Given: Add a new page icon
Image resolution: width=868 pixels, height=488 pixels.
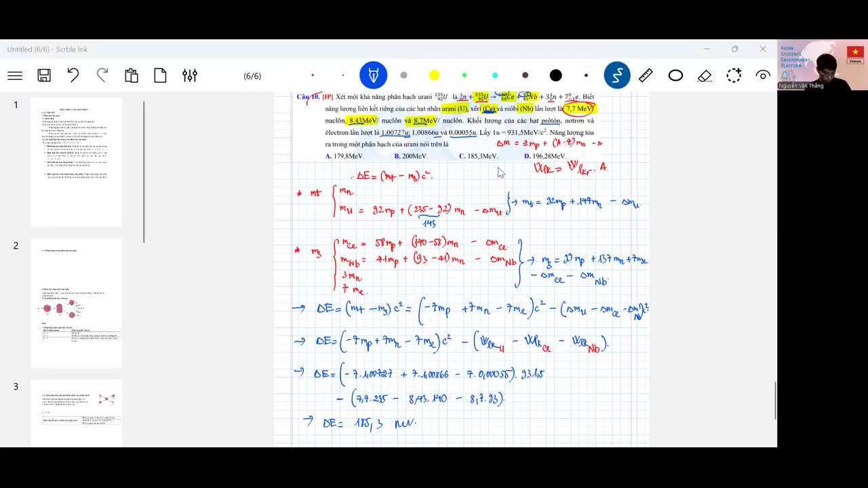Looking at the screenshot, I should [x=161, y=75].
